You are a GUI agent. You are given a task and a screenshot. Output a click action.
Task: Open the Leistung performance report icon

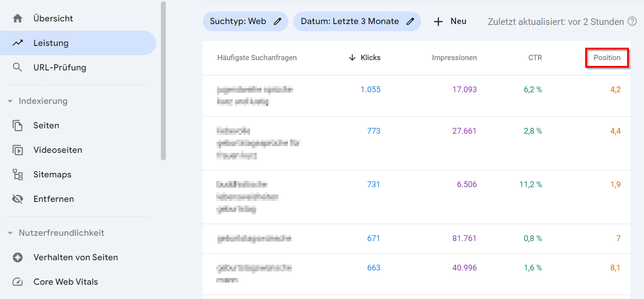click(18, 43)
